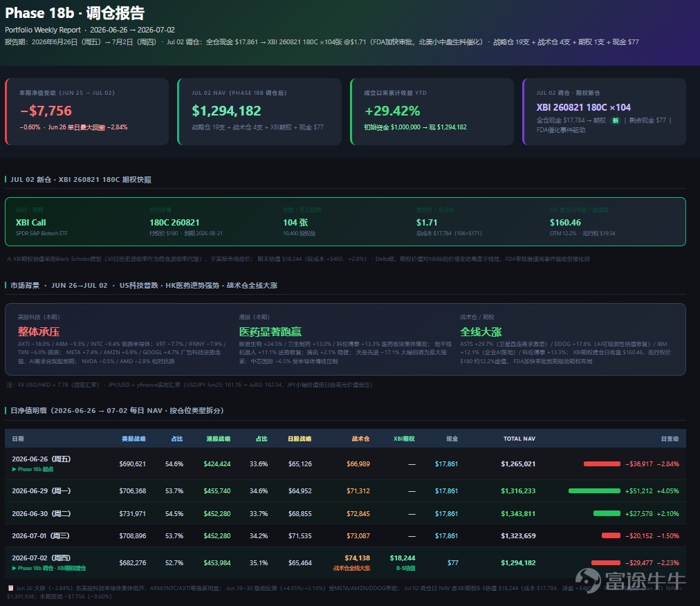Click the $453,984 HK strategy value

coord(217,562)
